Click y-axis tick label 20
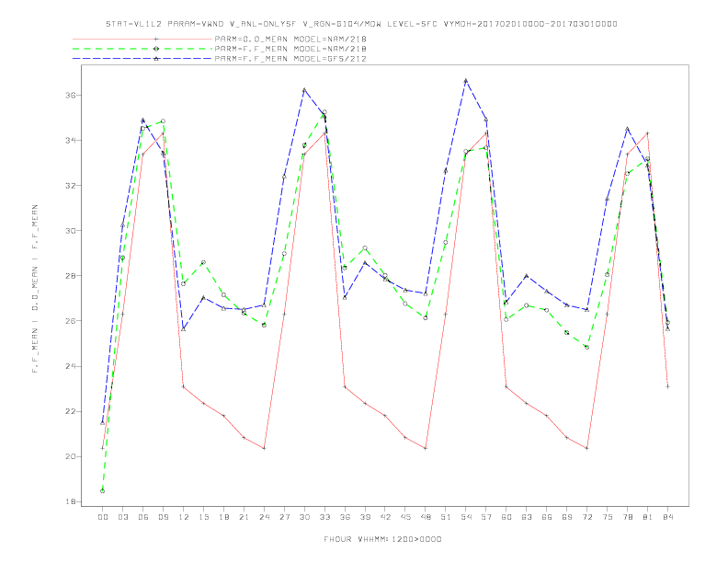 coord(71,456)
